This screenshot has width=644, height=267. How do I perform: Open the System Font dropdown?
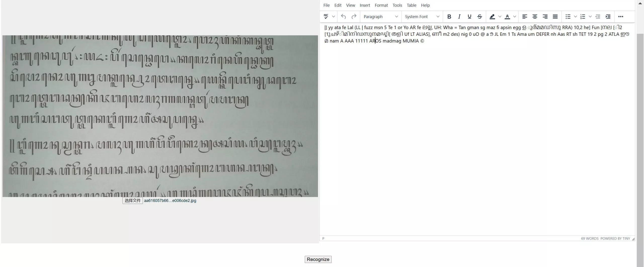(x=422, y=17)
